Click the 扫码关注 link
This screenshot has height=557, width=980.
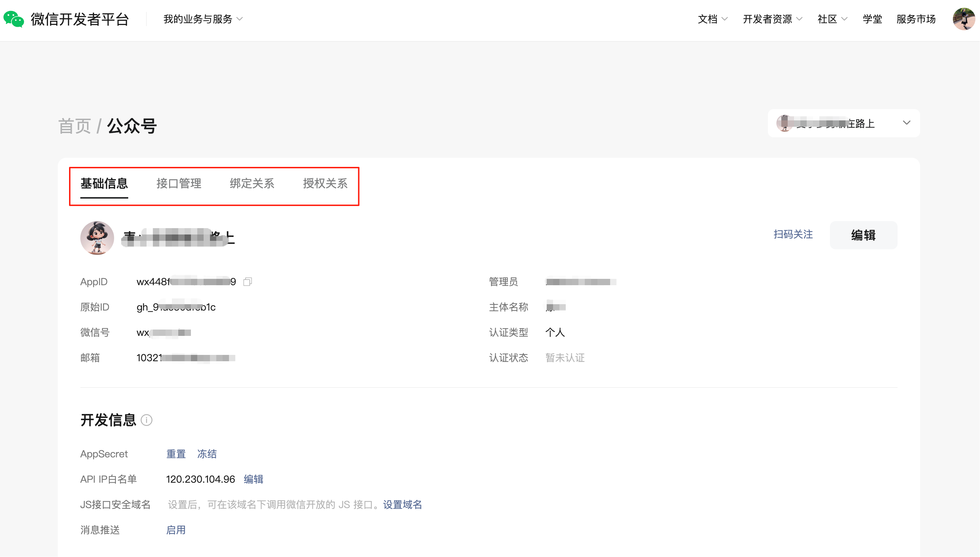pyautogui.click(x=793, y=234)
